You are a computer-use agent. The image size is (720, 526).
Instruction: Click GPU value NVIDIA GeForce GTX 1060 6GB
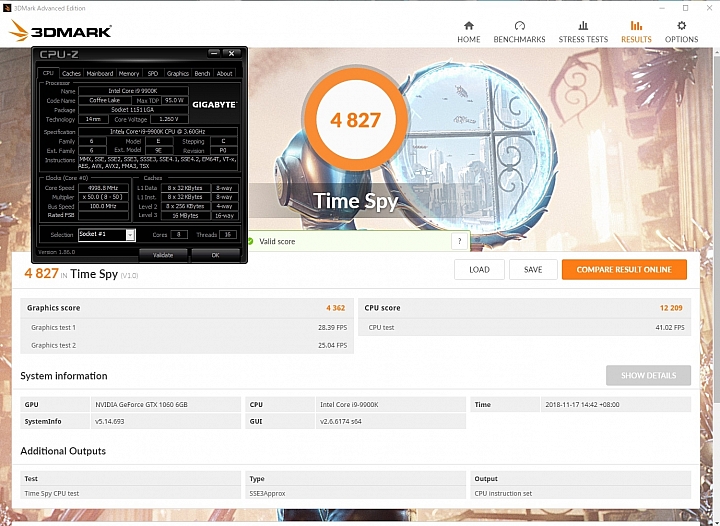pyautogui.click(x=141, y=404)
